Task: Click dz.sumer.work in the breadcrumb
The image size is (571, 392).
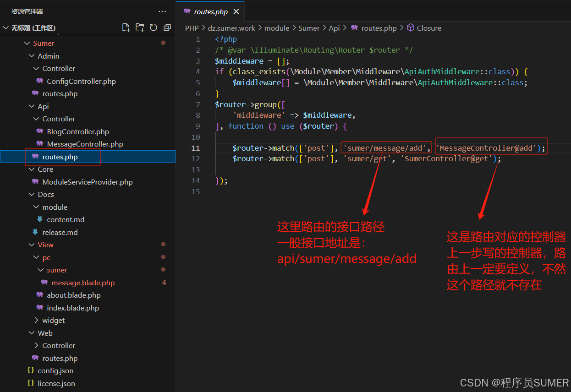Action: [231, 28]
